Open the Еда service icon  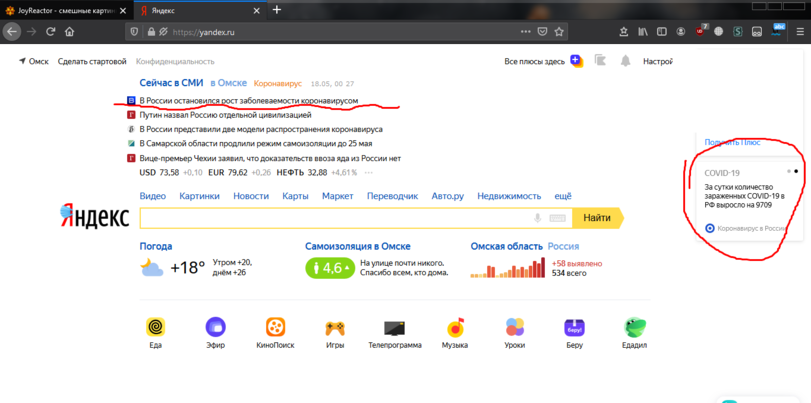(x=155, y=327)
